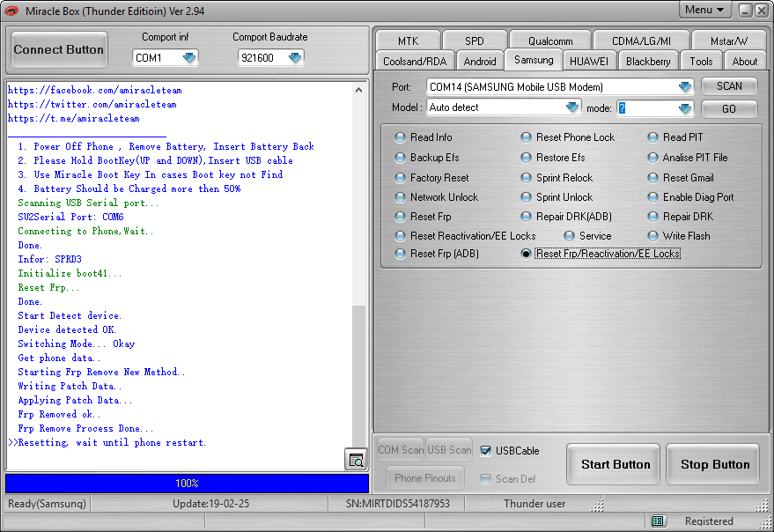Select the Reset Frp radio button
Viewport: 774px width, 532px height.
pos(401,217)
